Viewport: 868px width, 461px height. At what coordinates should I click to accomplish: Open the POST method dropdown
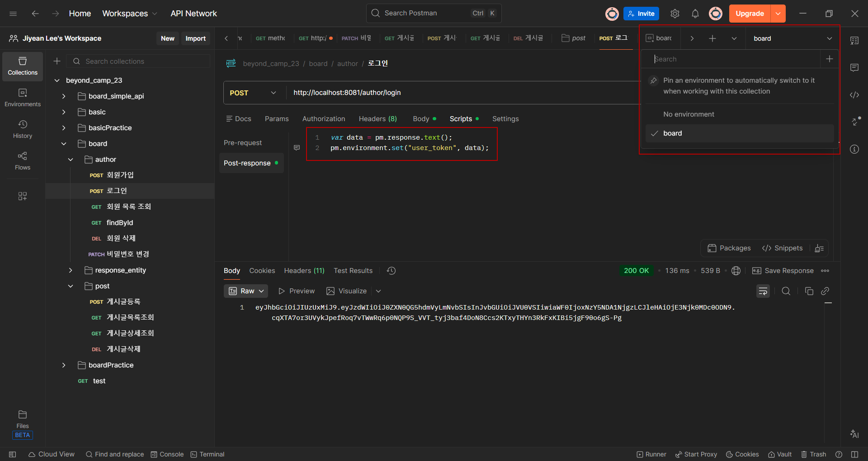click(x=254, y=93)
